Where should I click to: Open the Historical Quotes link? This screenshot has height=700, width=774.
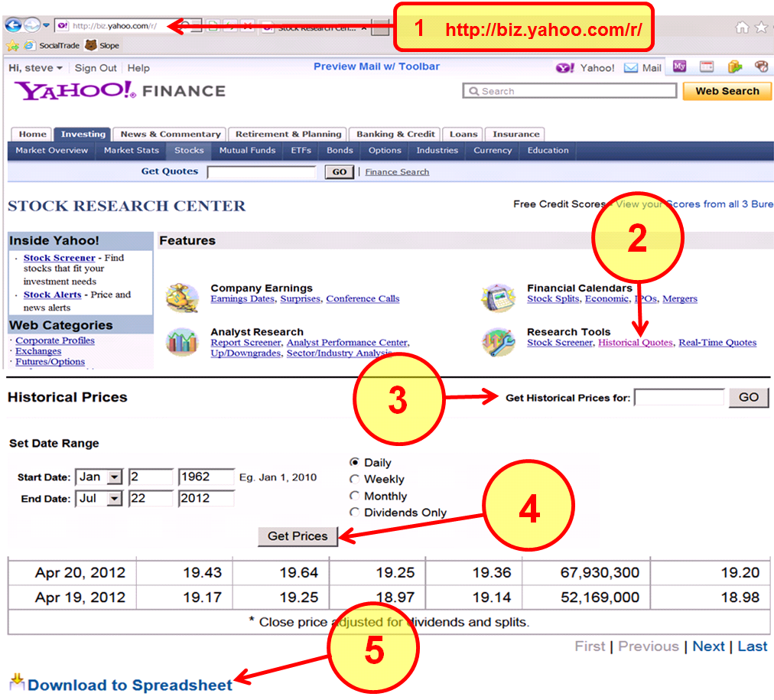point(636,343)
